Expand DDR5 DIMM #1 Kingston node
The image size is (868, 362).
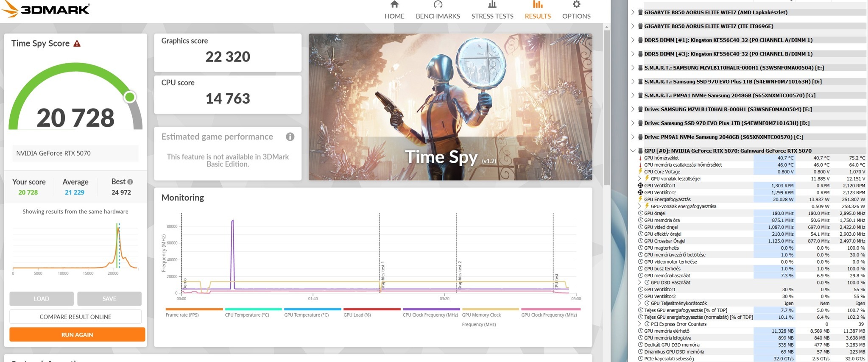coord(633,40)
